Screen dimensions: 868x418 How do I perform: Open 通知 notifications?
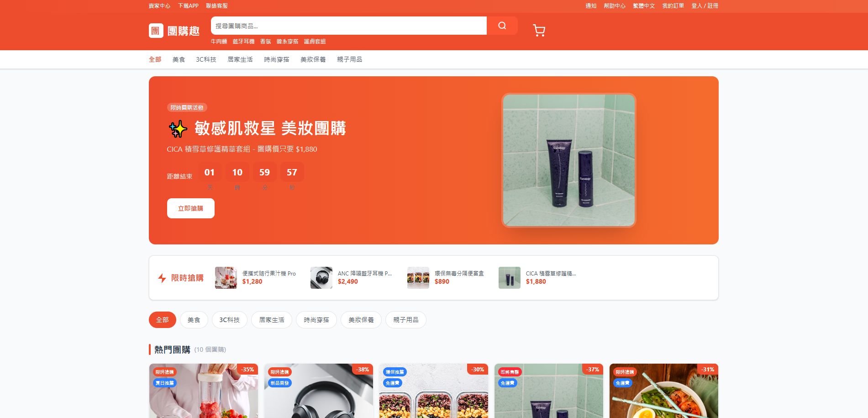(591, 6)
